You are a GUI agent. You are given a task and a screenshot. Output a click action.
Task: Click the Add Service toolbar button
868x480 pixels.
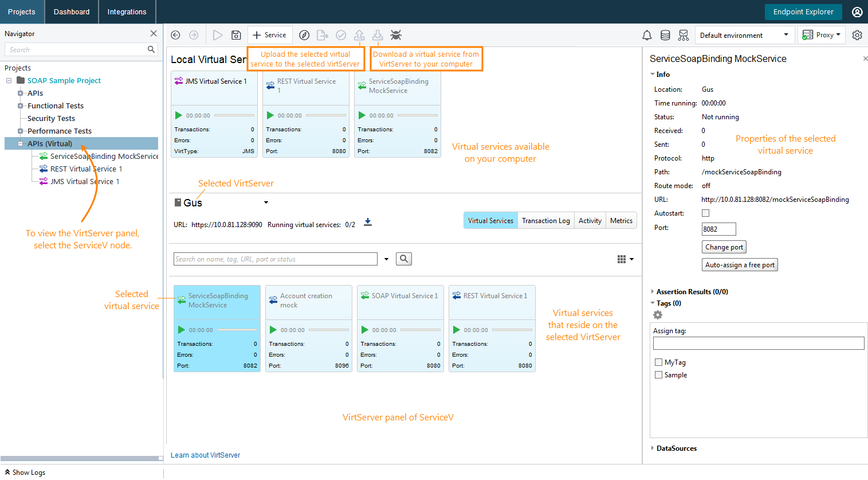270,34
